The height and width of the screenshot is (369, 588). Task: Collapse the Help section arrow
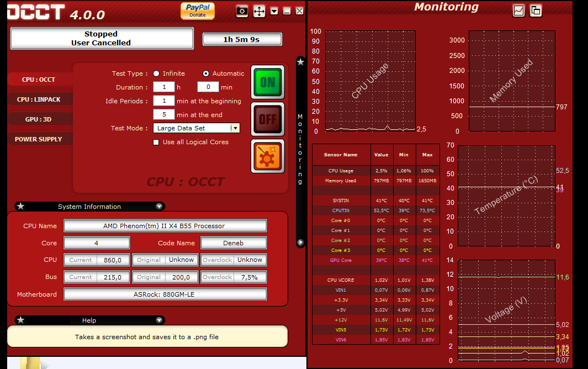pyautogui.click(x=159, y=320)
